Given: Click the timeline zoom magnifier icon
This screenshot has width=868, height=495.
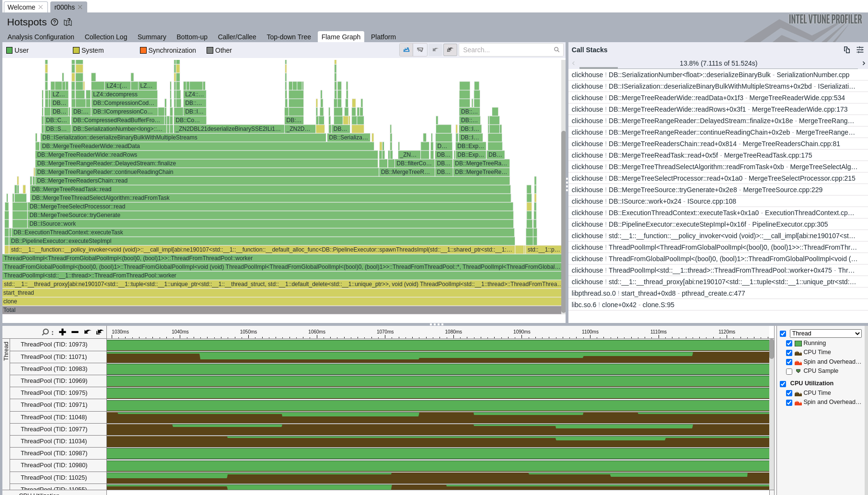Looking at the screenshot, I should pos(46,332).
